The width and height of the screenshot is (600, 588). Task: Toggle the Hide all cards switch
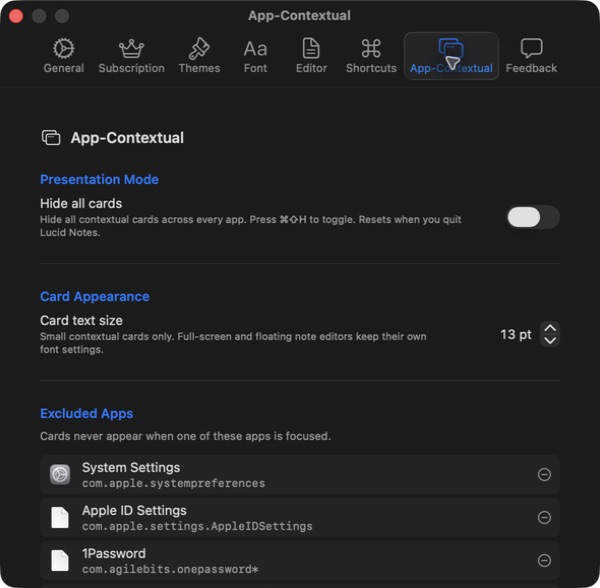(x=533, y=217)
